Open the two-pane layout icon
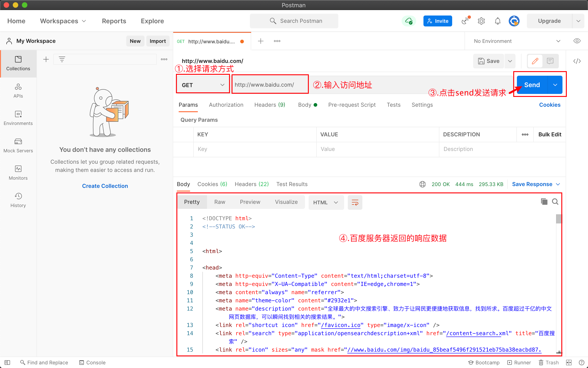Screen dimensions: 588x368 coord(569,362)
